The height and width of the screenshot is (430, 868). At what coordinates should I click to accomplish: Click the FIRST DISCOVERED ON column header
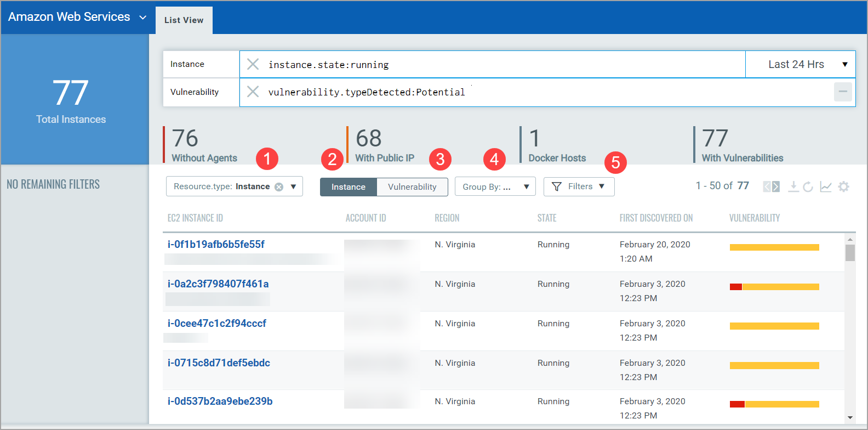[656, 218]
